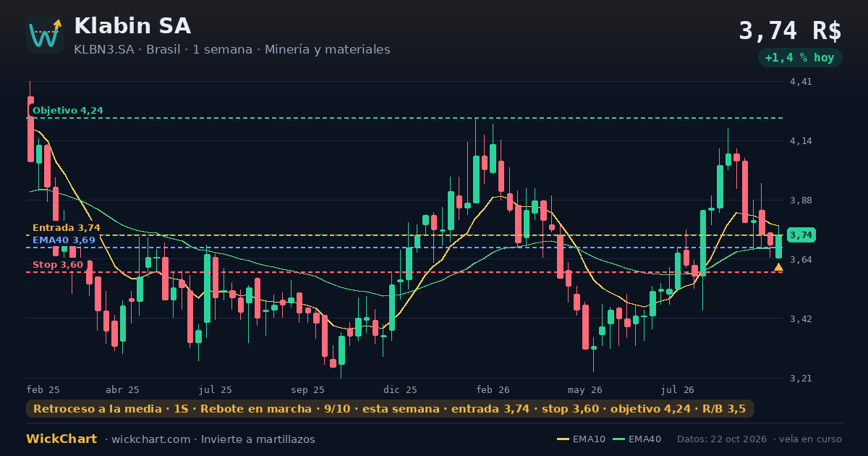Screen dimensions: 868x456
Task: Click the 'feb 25' date axis label
Action: click(43, 390)
